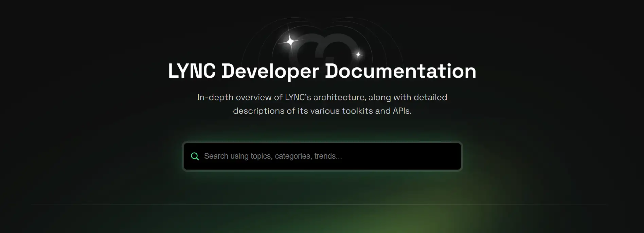This screenshot has height=233, width=644.
Task: Click "along with detailed" in subtitle
Action: tap(408, 97)
